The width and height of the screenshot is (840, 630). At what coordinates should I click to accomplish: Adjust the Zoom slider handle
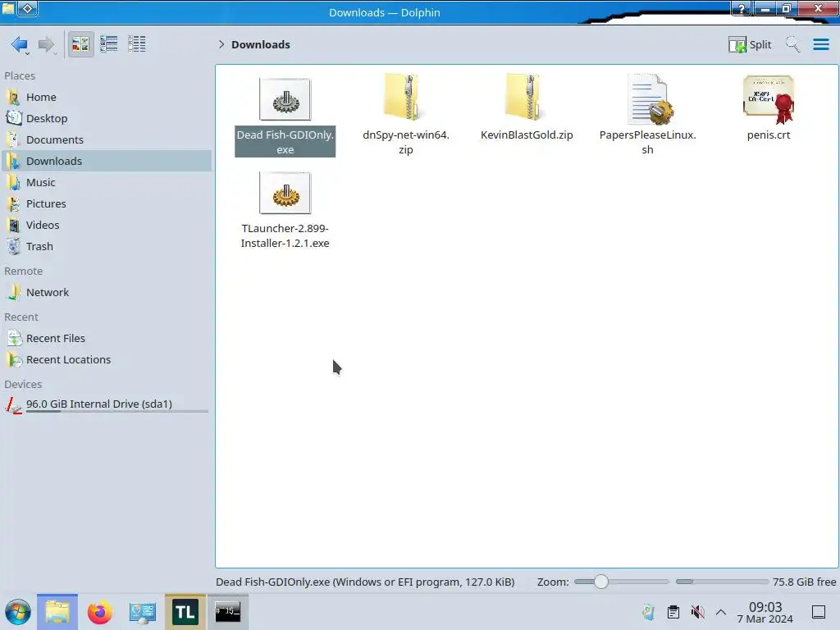point(601,582)
